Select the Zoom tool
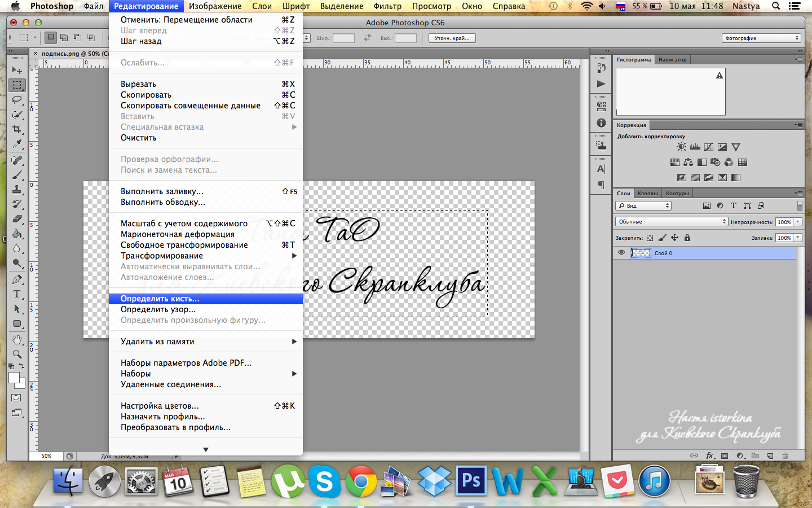 point(17,354)
